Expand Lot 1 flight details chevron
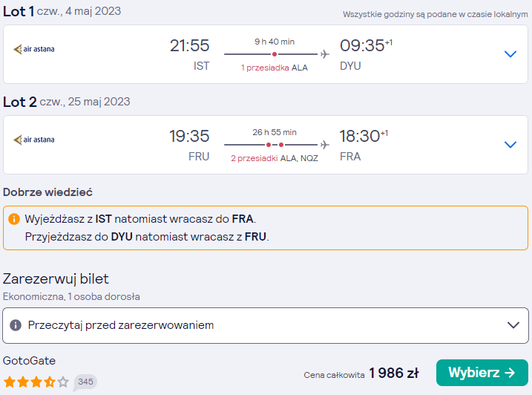The image size is (532, 395). 510,54
